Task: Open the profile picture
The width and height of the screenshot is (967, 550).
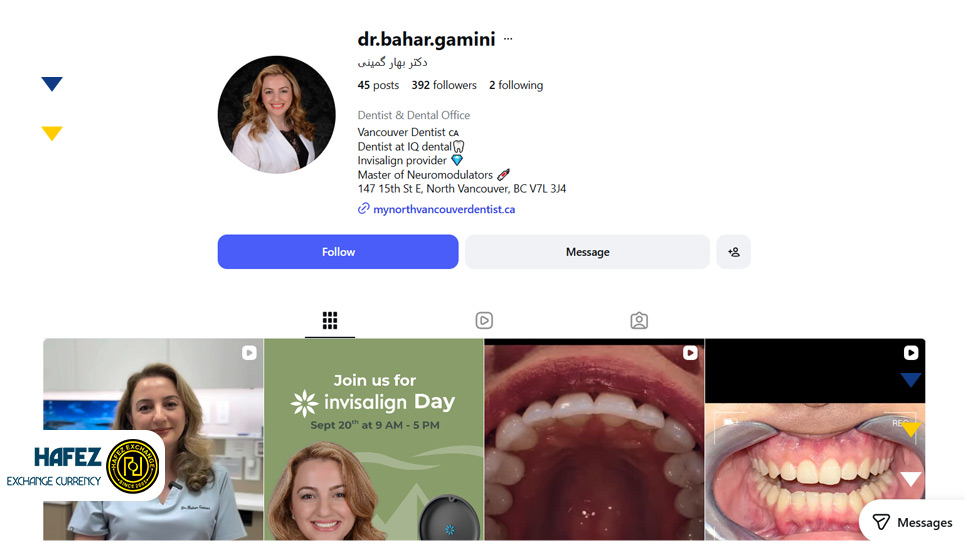Action: click(276, 115)
